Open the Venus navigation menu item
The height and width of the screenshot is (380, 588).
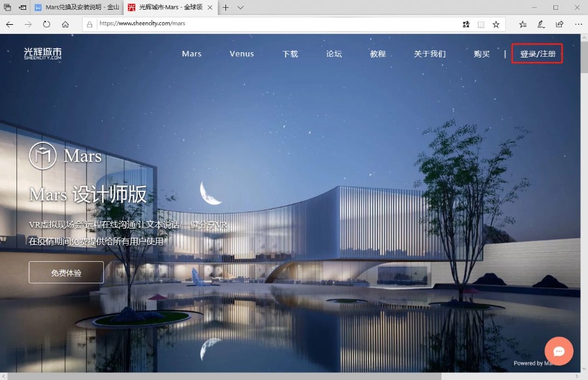(242, 54)
